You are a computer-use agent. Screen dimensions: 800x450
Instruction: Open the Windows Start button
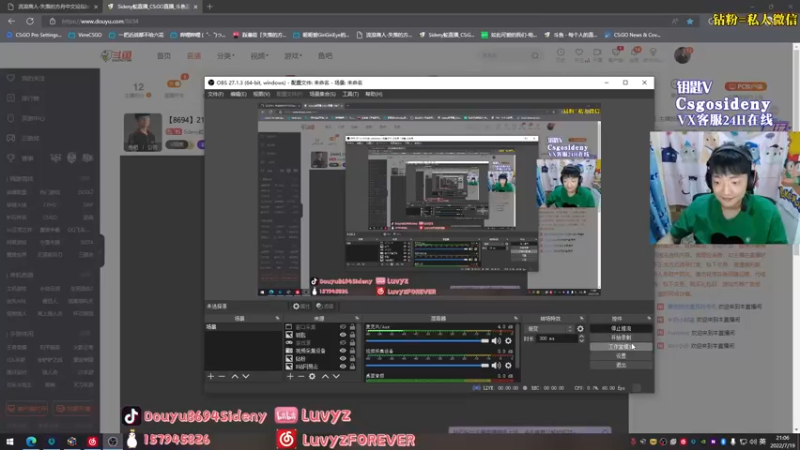(x=10, y=441)
